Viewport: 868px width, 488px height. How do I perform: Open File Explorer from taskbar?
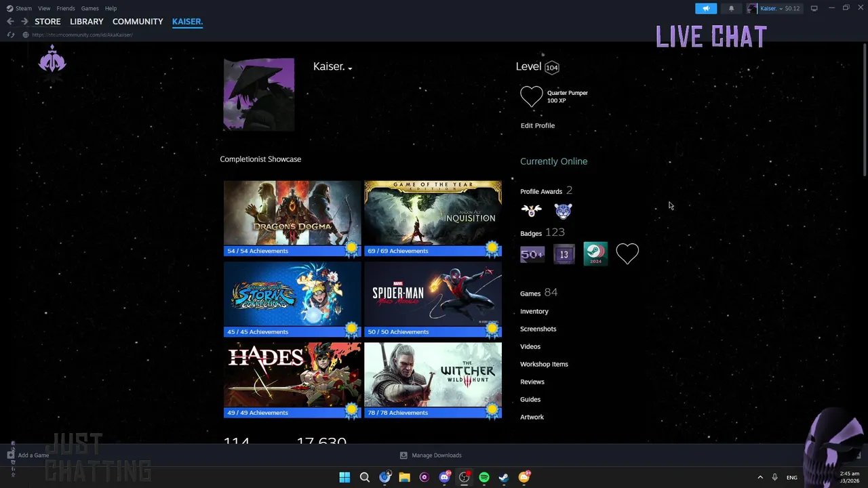pyautogui.click(x=405, y=477)
